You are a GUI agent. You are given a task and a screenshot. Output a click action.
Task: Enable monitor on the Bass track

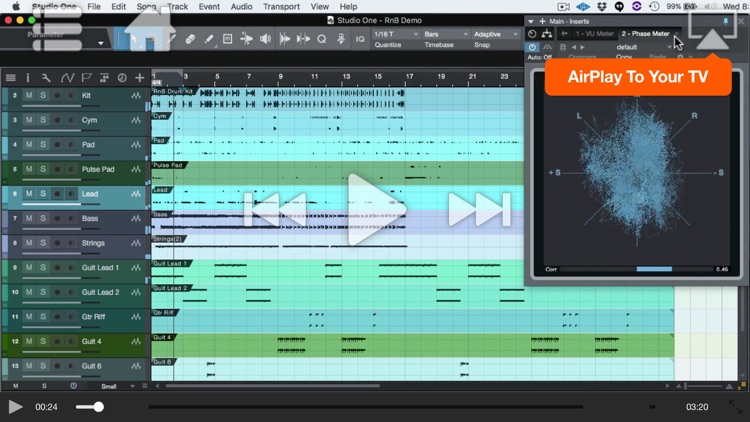(x=71, y=218)
